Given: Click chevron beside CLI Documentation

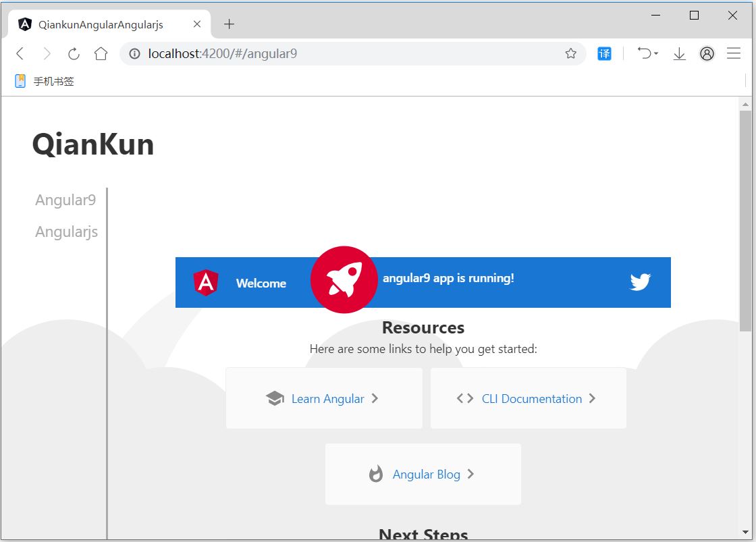Looking at the screenshot, I should pos(592,398).
